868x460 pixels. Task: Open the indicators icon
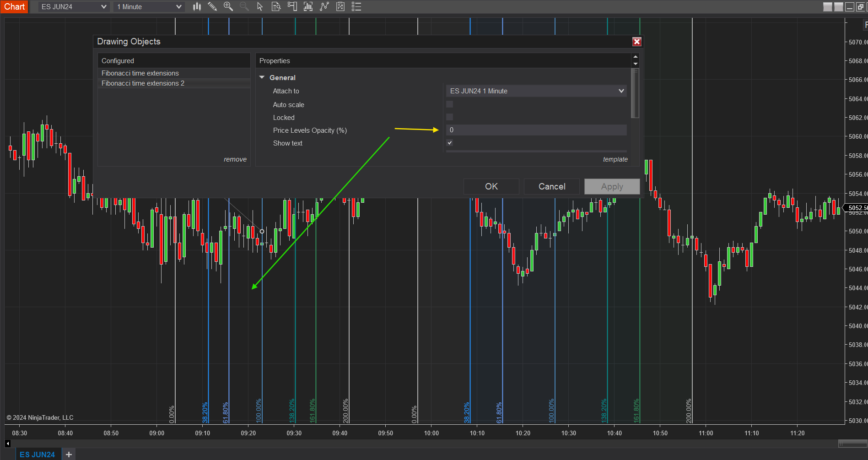pos(324,6)
